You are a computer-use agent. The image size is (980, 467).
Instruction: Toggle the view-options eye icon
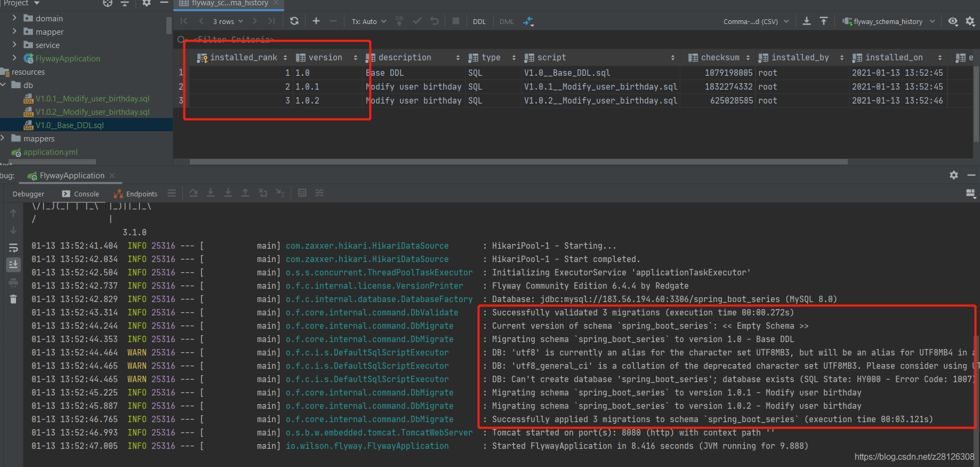pyautogui.click(x=953, y=21)
